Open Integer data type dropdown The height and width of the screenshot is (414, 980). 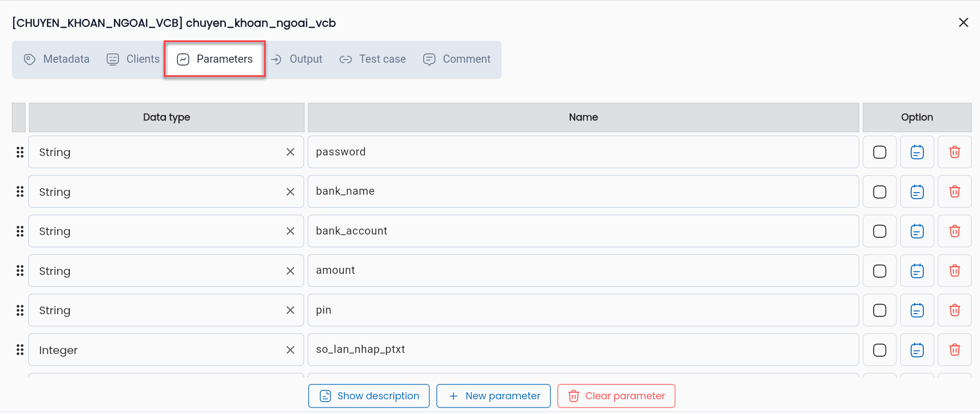158,350
